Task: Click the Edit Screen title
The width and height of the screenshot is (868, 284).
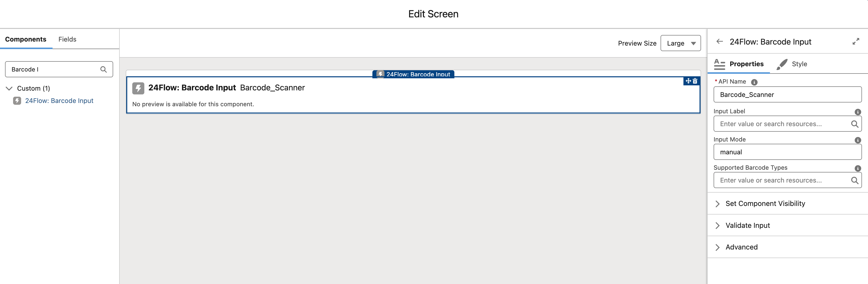Action: pyautogui.click(x=433, y=14)
